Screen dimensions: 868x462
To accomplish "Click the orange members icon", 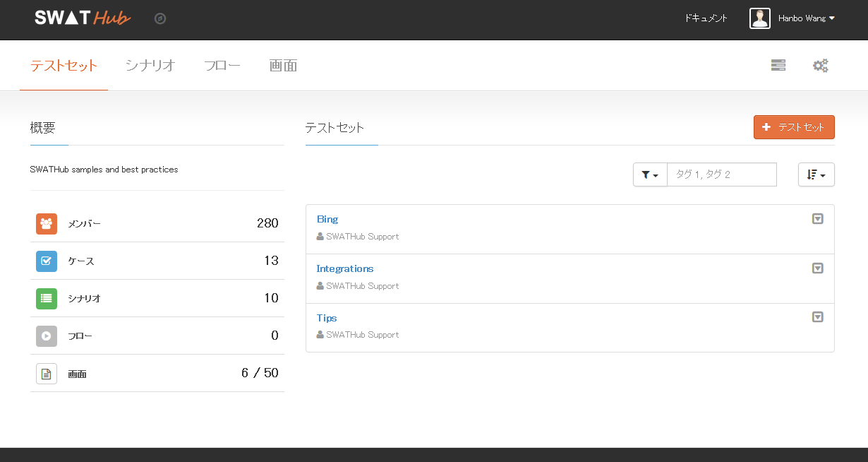I will [47, 224].
